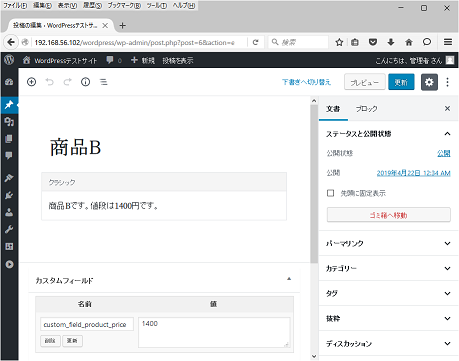
Task: Click the custom field value box containing 1400
Action: click(x=214, y=332)
